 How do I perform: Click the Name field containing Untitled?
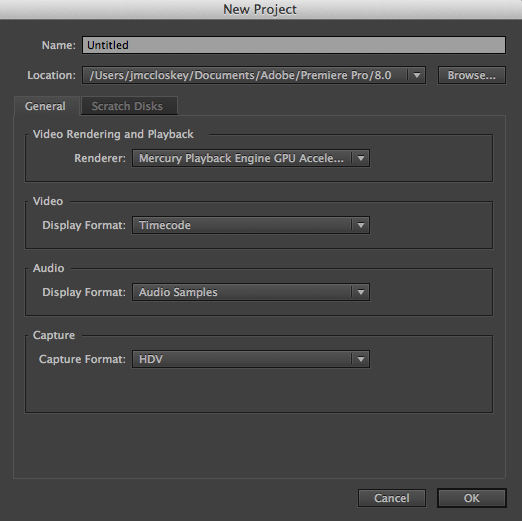click(294, 45)
